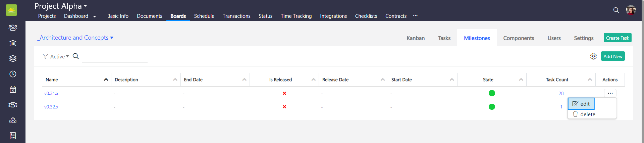Open the calendar sidebar icon
This screenshot has width=644, height=143.
pyautogui.click(x=13, y=90)
